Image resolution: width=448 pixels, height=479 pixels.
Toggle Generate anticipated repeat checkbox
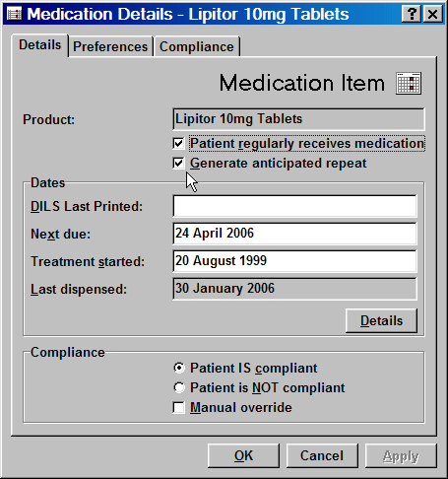coord(178,164)
